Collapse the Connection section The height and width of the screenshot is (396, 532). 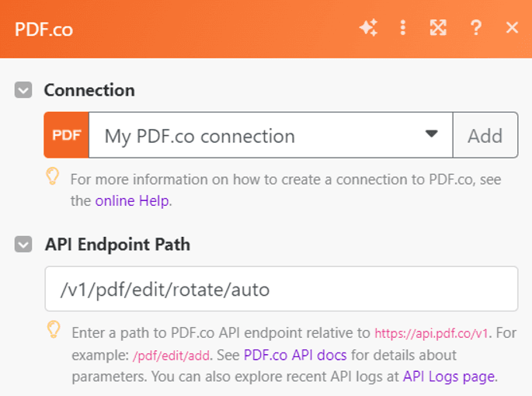(24, 90)
